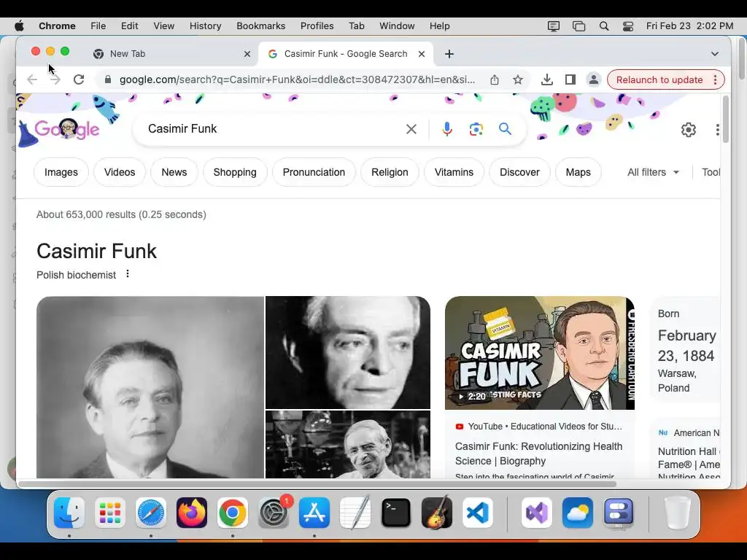This screenshot has width=747, height=560.
Task: Select the Pronunciation filter chip
Action: 314,172
